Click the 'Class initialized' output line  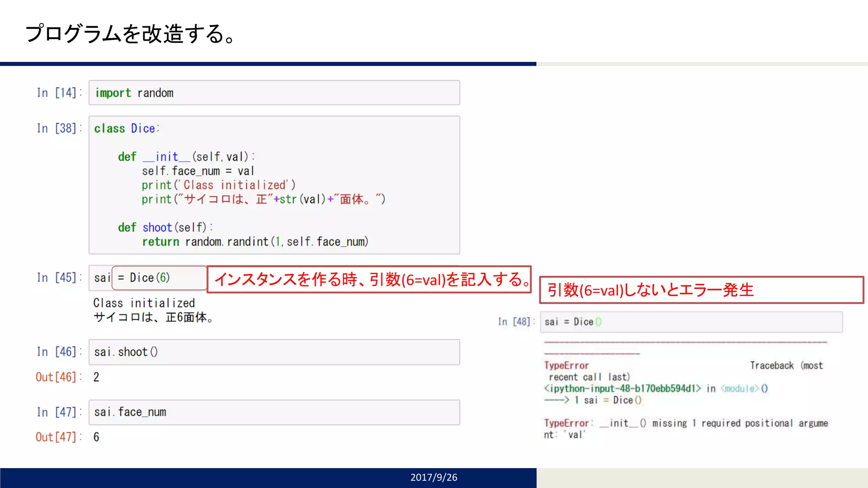[x=144, y=303]
